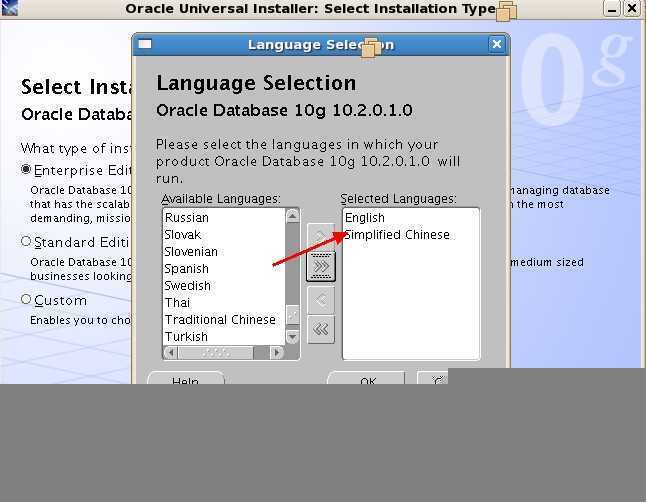
Task: Click the remove-selected single left arrow button
Action: point(321,300)
